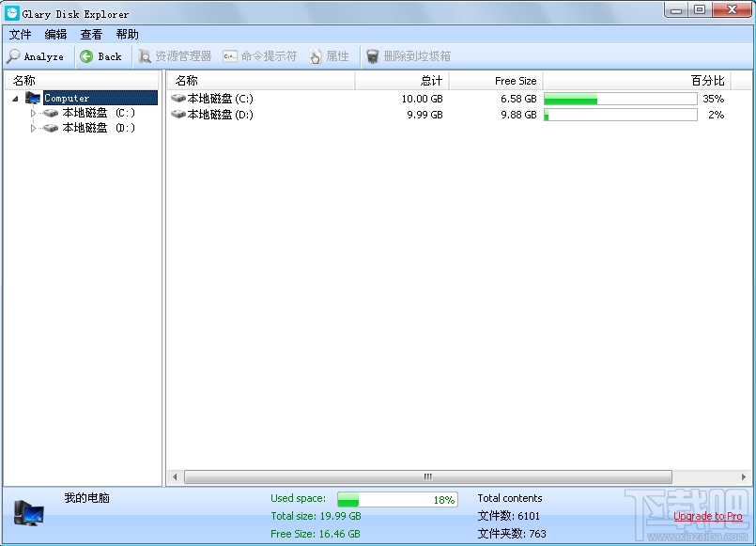Viewport: 756px width, 546px height.
Task: Click the 9.99 GB total value
Action: click(x=424, y=115)
